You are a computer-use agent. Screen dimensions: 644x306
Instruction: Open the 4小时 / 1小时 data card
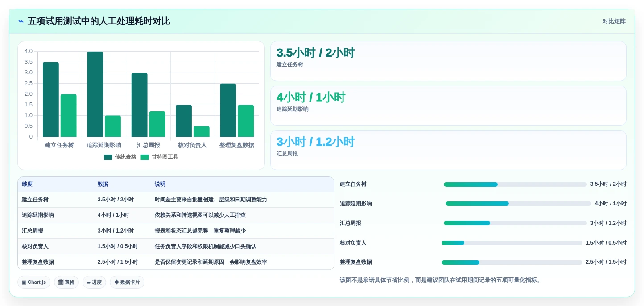pos(448,106)
